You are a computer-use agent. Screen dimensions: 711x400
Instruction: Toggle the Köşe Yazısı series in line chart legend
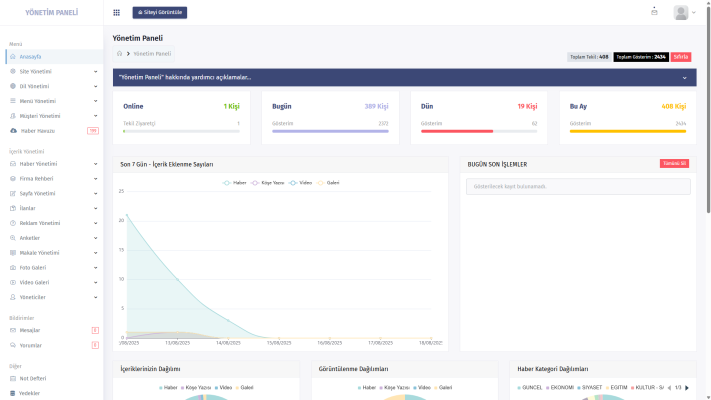point(266,183)
